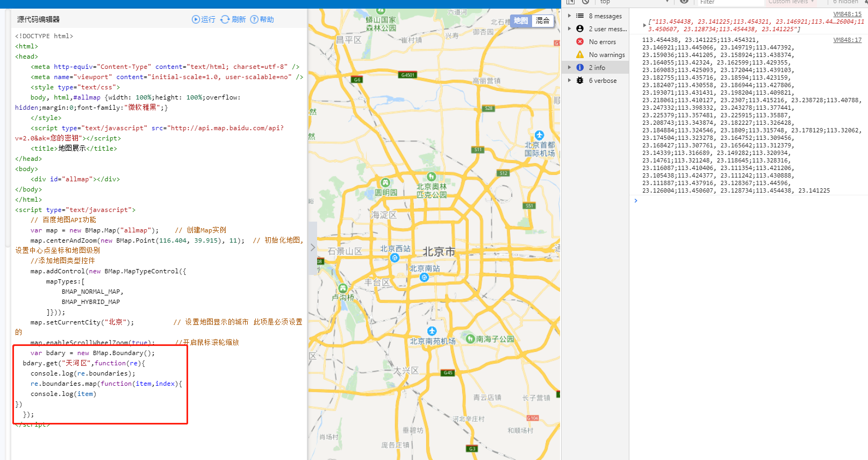Image resolution: width=868 pixels, height=460 pixels.
Task: Click the console.log(re.boundaries) code line
Action: (x=83, y=373)
